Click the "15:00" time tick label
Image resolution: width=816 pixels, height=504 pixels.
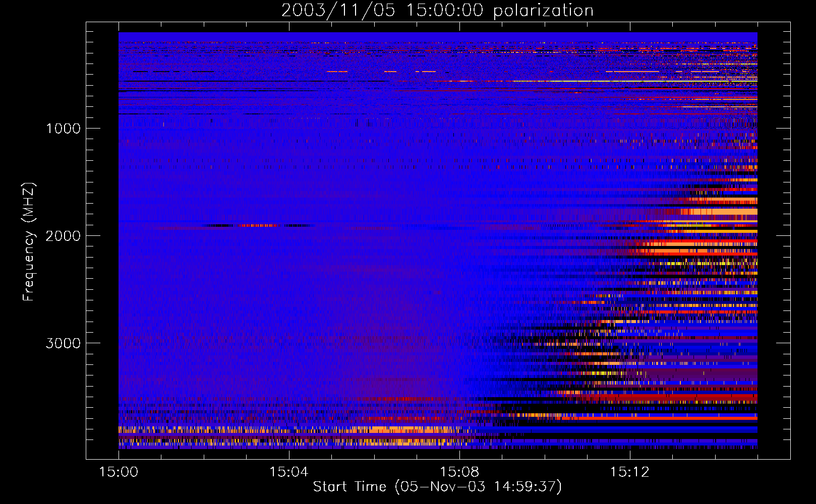(x=119, y=472)
